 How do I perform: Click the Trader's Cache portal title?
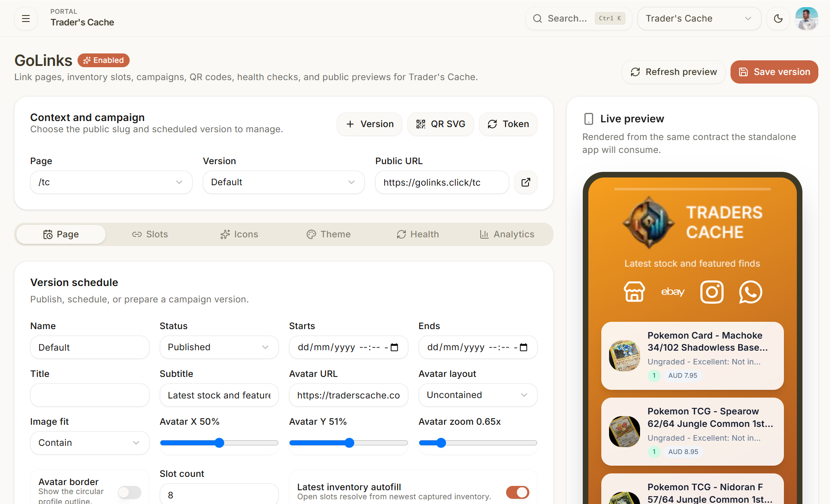click(82, 22)
